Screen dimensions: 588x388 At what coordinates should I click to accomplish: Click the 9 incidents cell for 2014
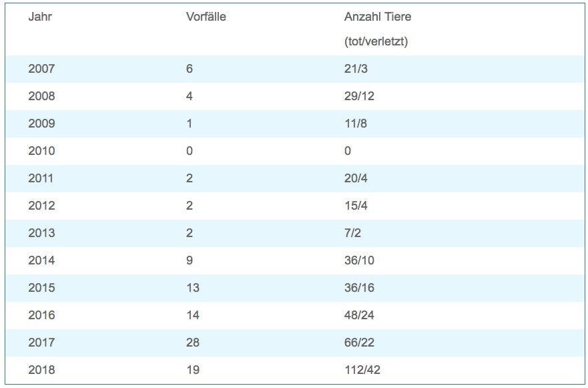coord(190,260)
